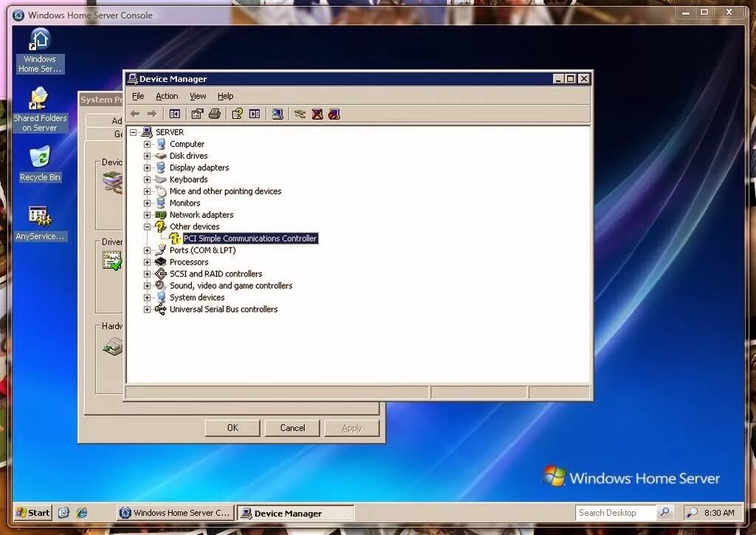Click the Forward arrow in Device Manager toolbar

(152, 114)
